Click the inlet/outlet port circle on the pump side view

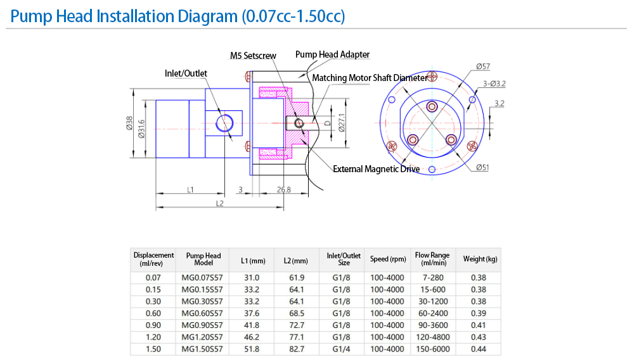tap(224, 122)
